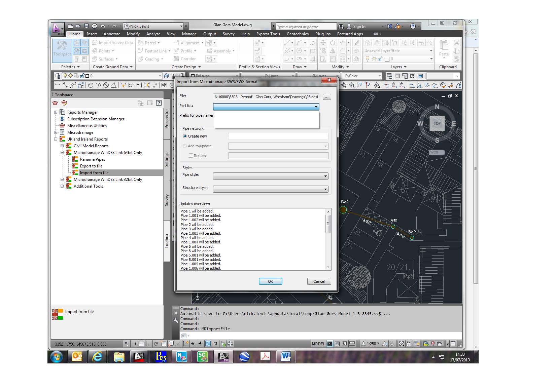
Task: Click the search keyword or phrase box
Action: 306,27
